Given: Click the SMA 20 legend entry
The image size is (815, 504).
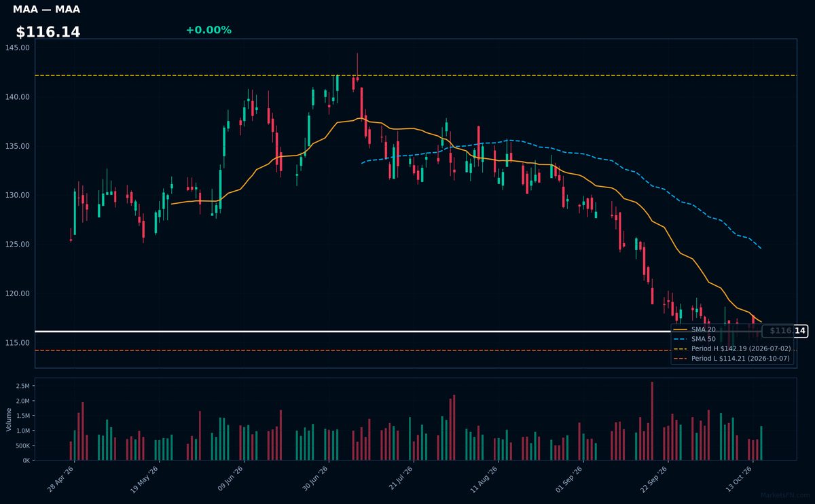Looking at the screenshot, I should (x=695, y=329).
